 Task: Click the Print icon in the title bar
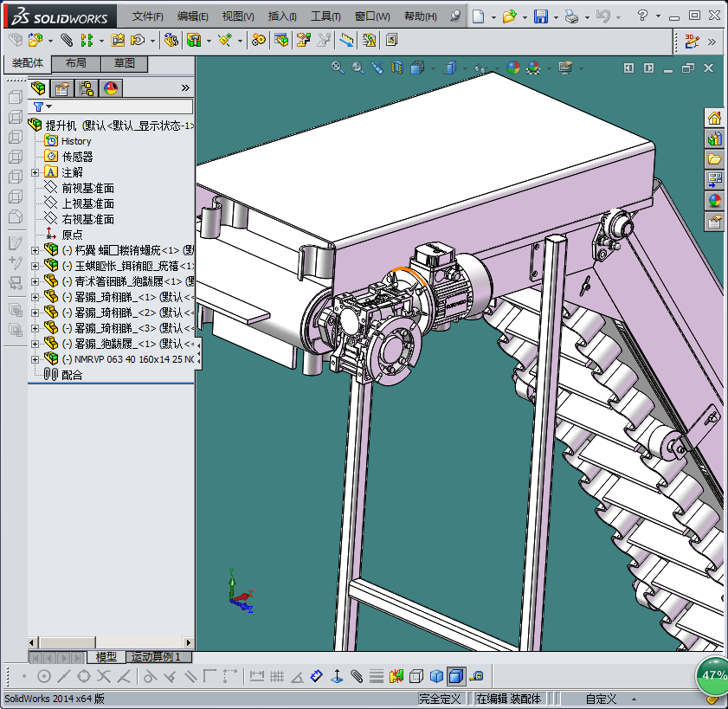[570, 16]
